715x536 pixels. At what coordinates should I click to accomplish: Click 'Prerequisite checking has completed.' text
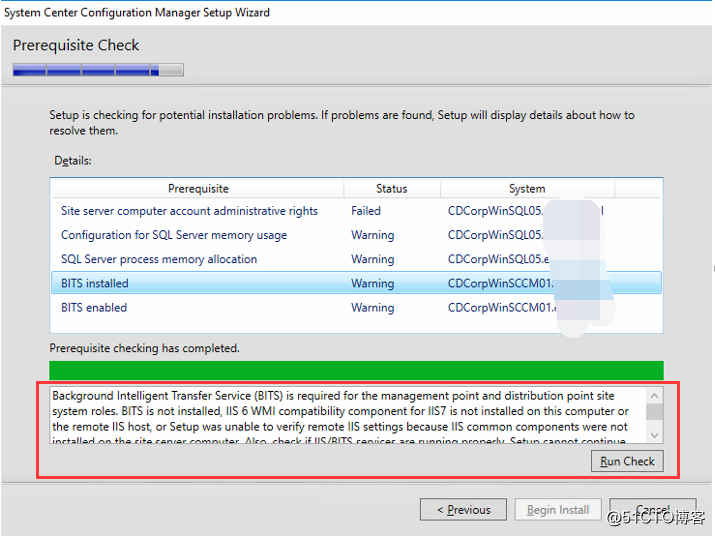click(x=144, y=348)
